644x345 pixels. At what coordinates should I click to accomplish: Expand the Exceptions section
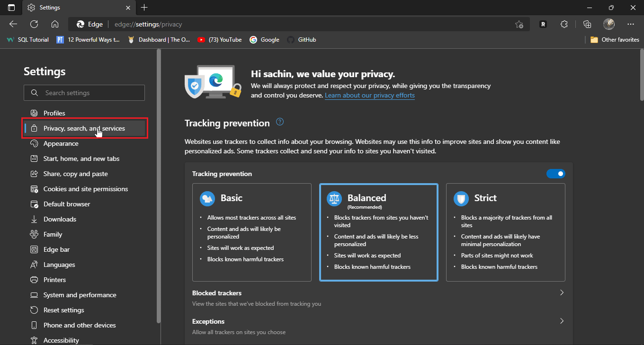click(x=562, y=321)
